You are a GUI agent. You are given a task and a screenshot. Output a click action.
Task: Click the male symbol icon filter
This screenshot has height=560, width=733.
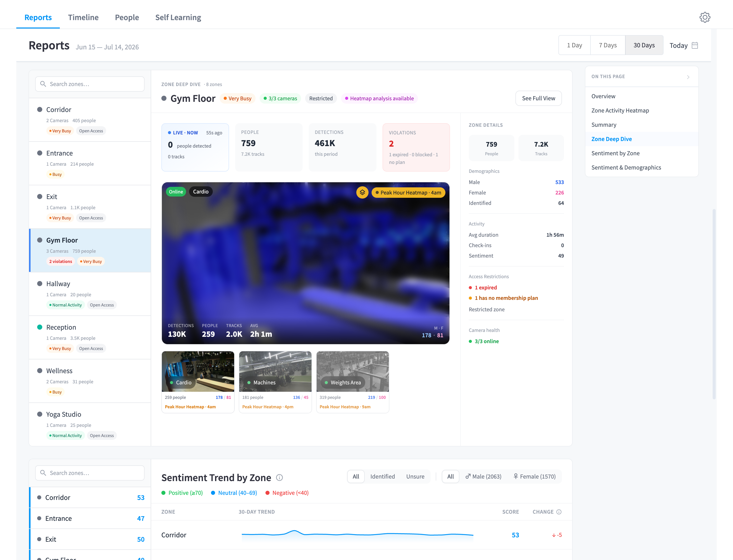(468, 476)
